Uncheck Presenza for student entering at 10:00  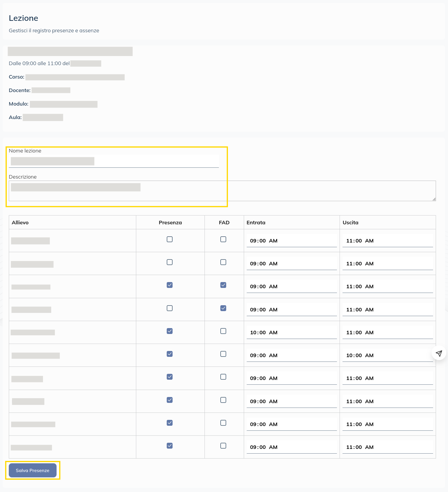click(170, 331)
